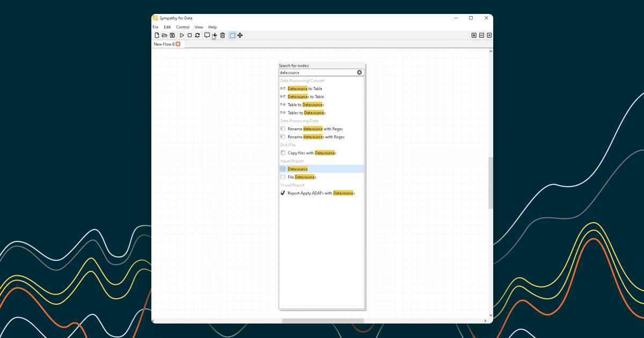The image size is (644, 338).
Task: Toggle the panning move tool
Action: (240, 35)
